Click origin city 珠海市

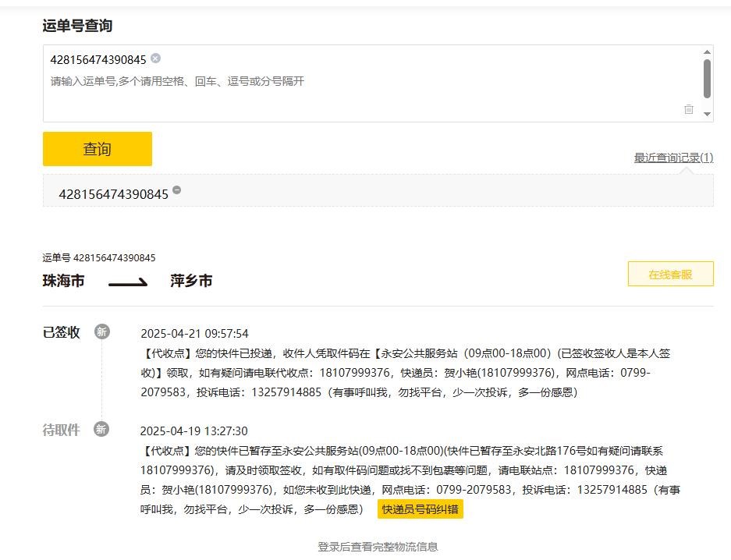63,281
